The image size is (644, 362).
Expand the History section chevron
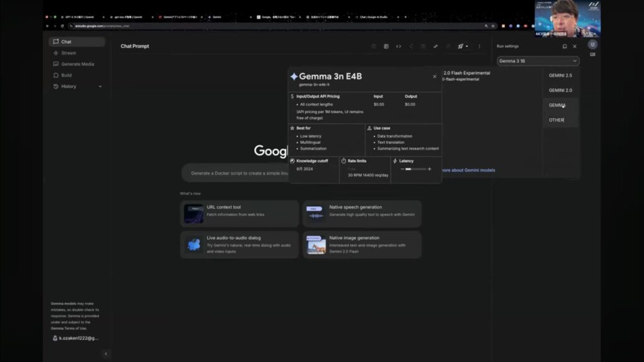tap(100, 86)
